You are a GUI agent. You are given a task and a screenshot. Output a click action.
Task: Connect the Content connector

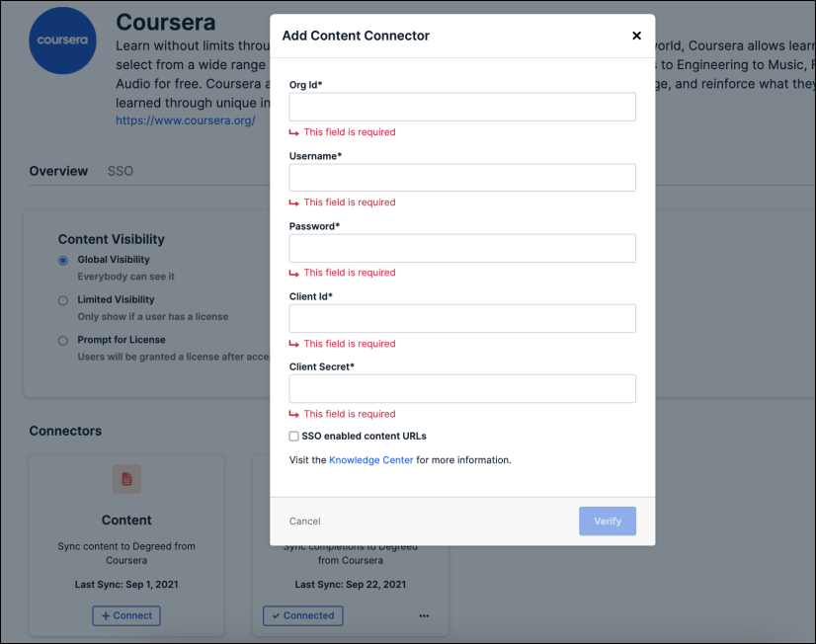pos(126,615)
